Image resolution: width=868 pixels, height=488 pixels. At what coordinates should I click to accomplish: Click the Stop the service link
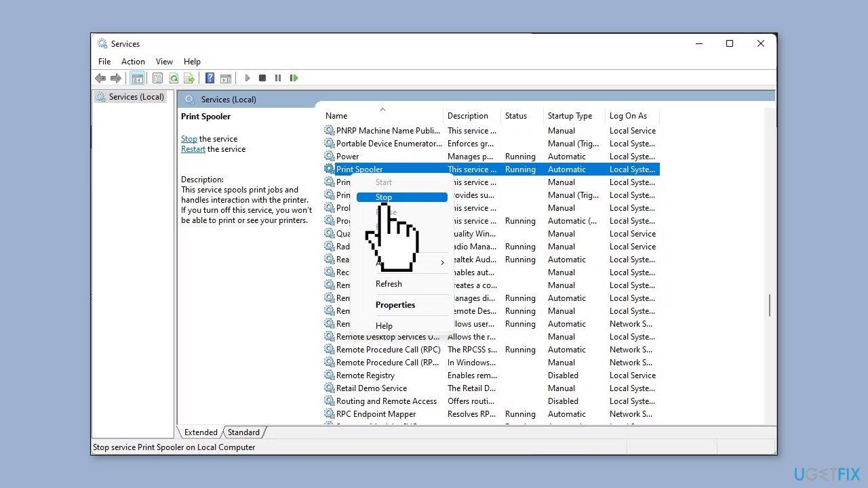[189, 138]
